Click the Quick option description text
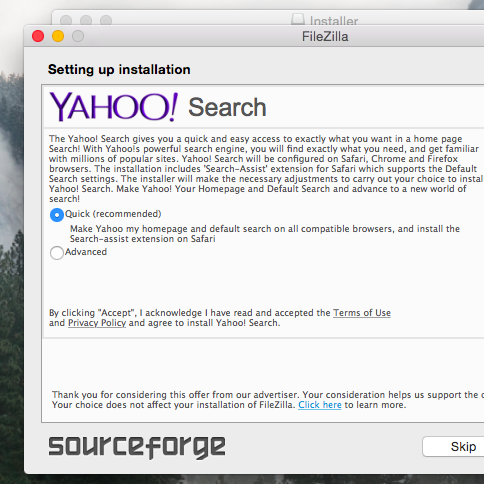 point(265,234)
